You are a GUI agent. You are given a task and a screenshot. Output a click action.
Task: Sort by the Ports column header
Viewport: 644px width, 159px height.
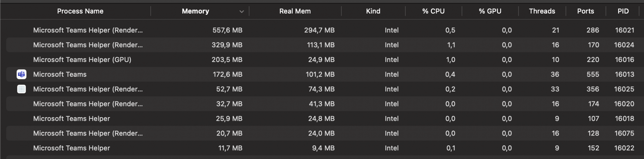coord(585,11)
